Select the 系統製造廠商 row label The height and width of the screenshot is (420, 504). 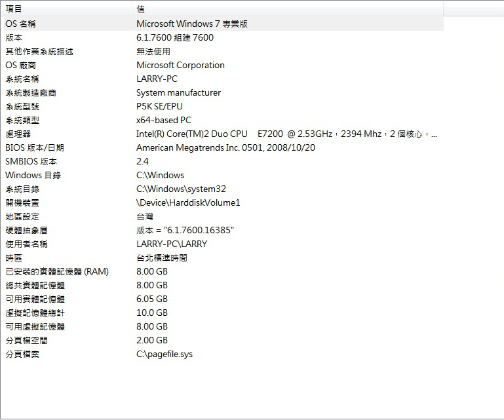click(31, 93)
